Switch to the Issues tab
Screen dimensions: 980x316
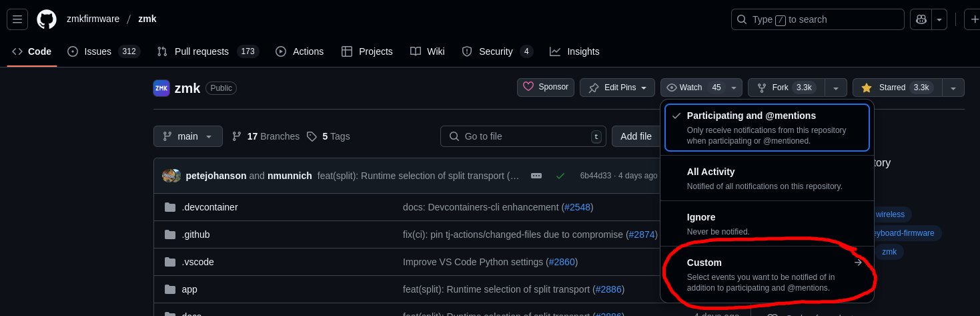[103, 51]
